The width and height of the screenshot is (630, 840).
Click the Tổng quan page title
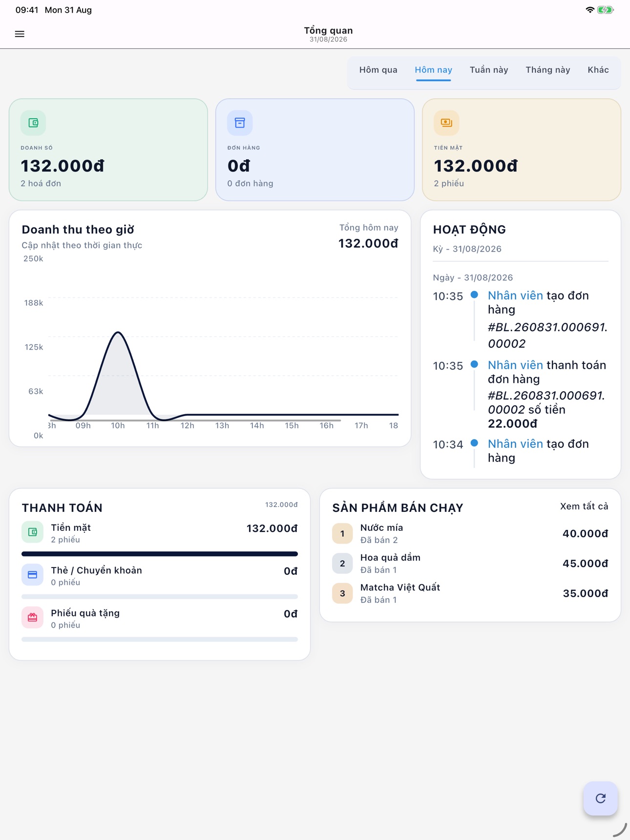coord(328,31)
